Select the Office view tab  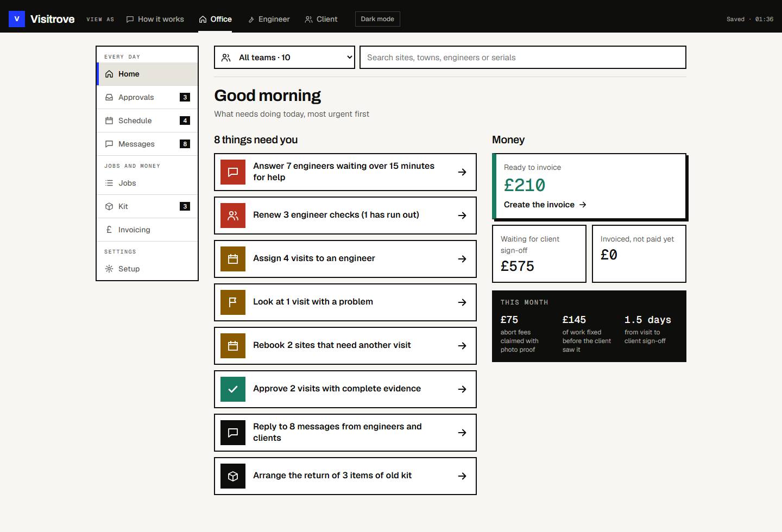[215, 19]
